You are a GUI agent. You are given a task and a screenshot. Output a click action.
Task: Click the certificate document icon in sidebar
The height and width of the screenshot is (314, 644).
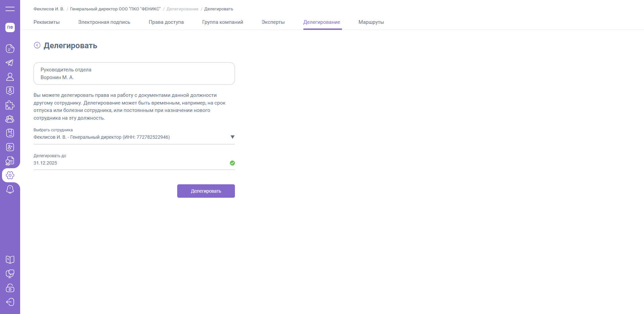10,161
